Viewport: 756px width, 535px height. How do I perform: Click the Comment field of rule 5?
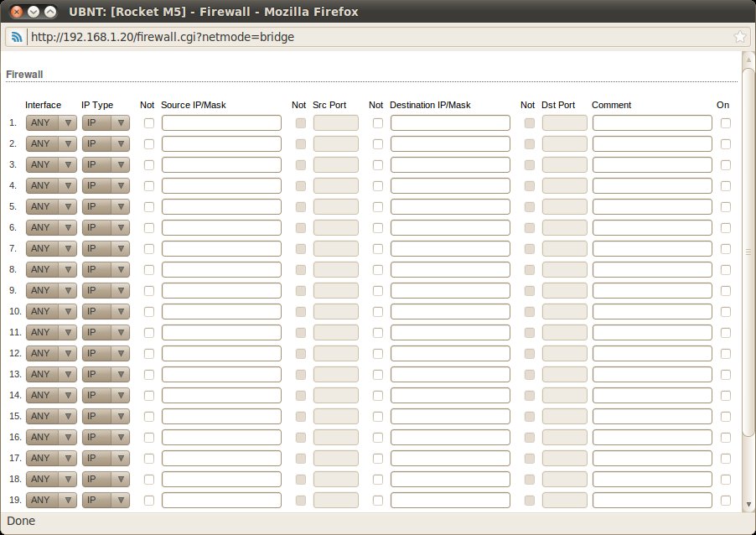[x=652, y=207]
